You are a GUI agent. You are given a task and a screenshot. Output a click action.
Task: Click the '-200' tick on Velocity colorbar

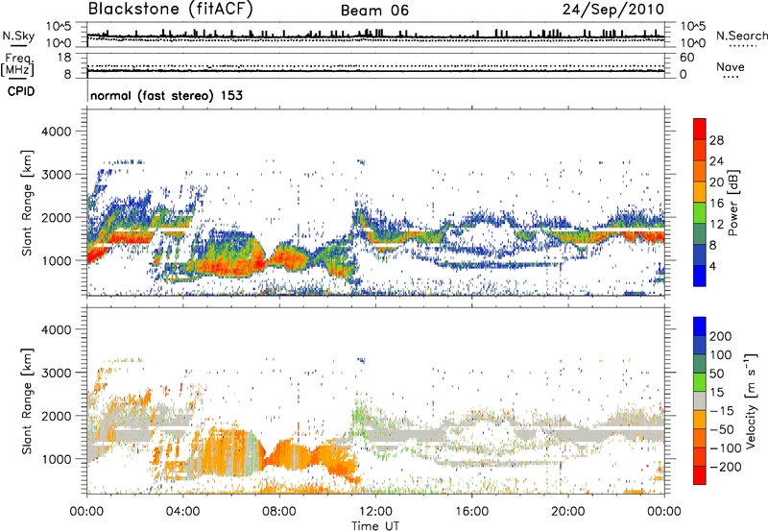(725, 467)
